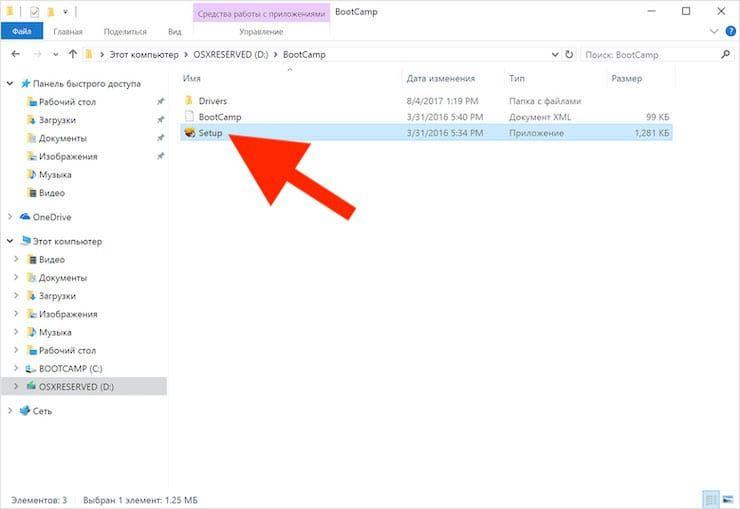Click Этот компьютер in the address bar
The height and width of the screenshot is (509, 740).
click(144, 55)
